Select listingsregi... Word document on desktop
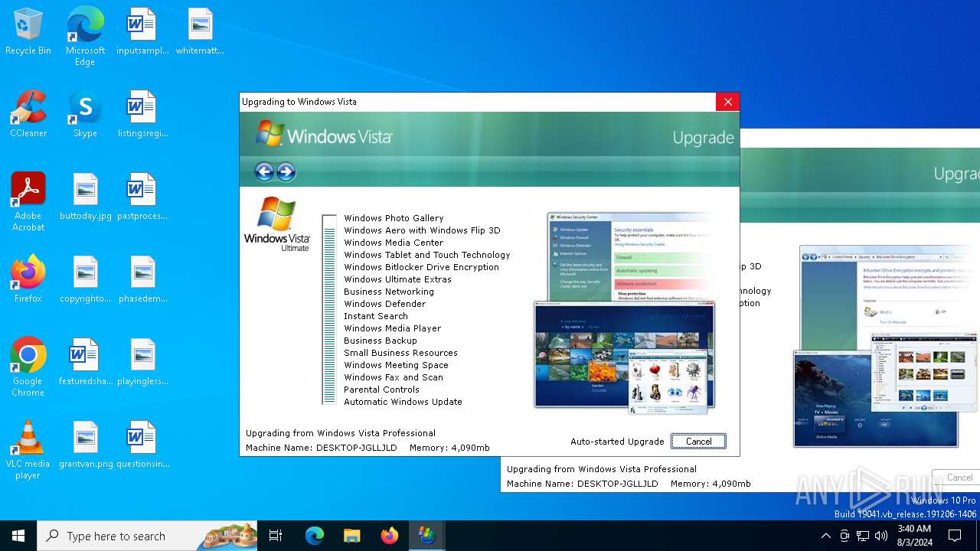 [x=142, y=115]
